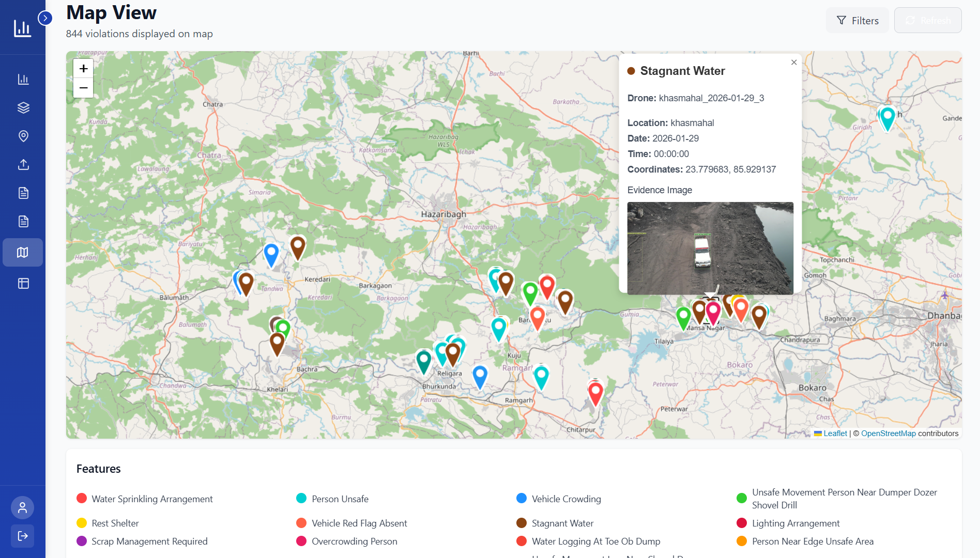Select the cyan marker near Giridih

pos(887,118)
